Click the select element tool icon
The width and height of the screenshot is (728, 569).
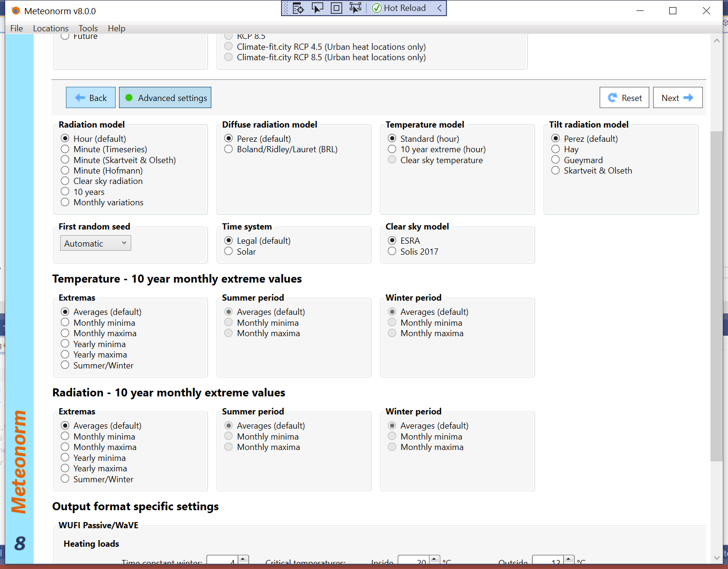pos(317,8)
